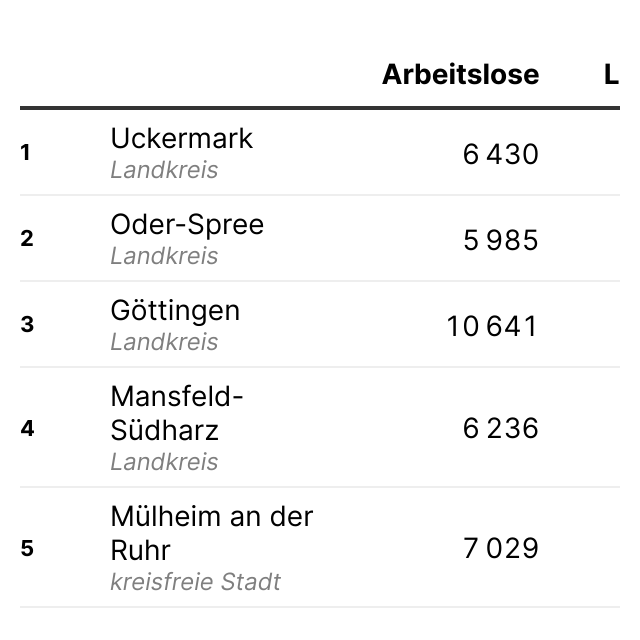Click Mülheim's unemployed value 7 029
Screen dimensions: 640x640
pos(500,548)
